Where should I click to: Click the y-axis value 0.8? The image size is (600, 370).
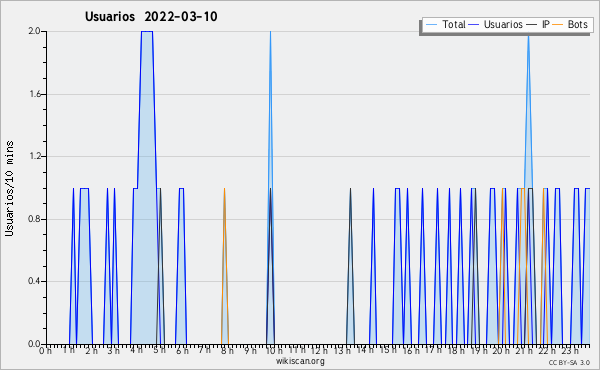35,219
